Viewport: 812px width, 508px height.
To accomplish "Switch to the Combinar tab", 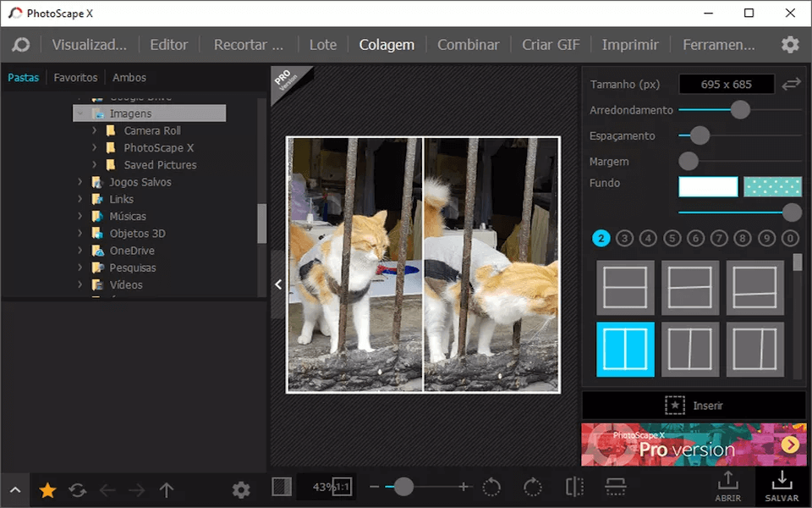I will (x=468, y=45).
